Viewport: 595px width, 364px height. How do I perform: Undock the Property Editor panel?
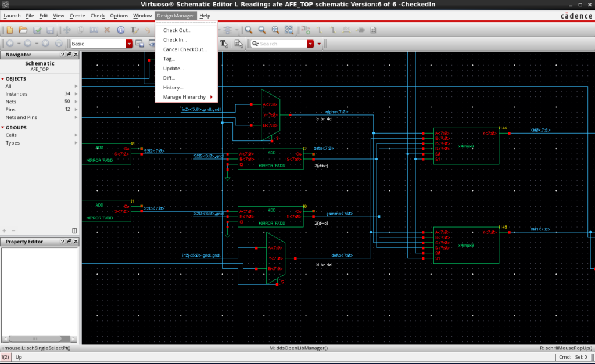[x=69, y=242]
